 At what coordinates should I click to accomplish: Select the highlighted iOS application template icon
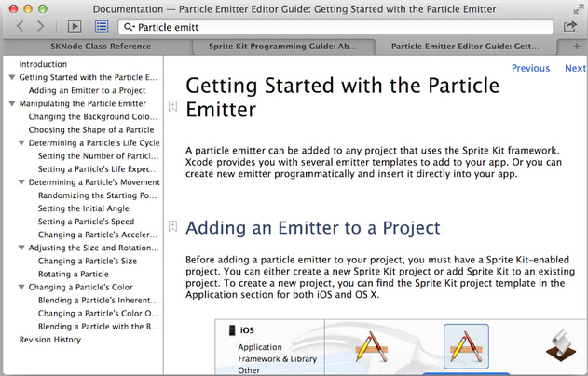(x=466, y=346)
